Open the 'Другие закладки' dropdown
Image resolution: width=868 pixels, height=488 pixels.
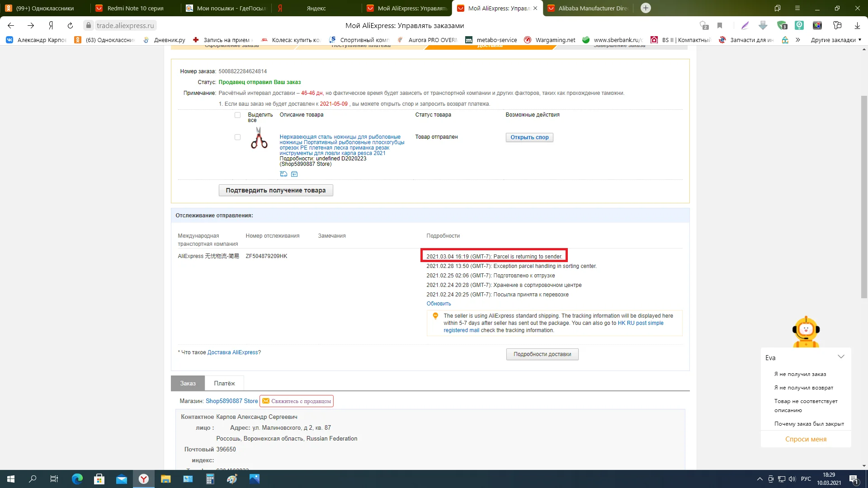[x=835, y=40]
